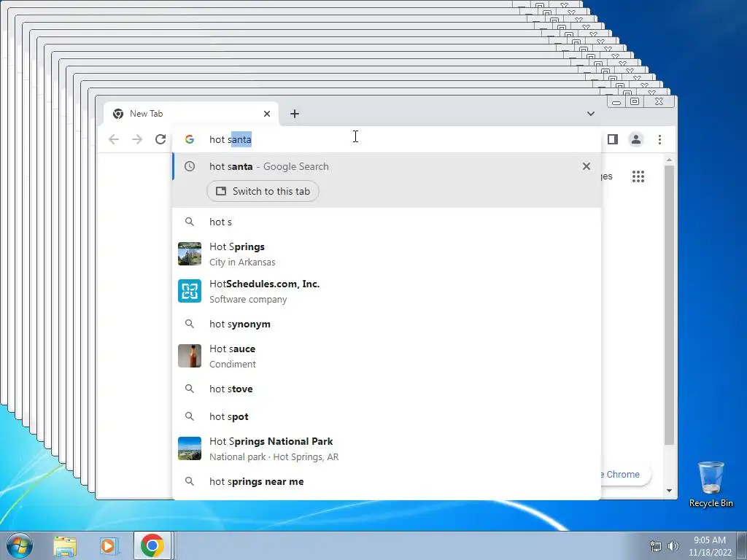This screenshot has height=560, width=747.
Task: Click the taskbar clock showing 9:05 AM
Action: click(x=710, y=545)
